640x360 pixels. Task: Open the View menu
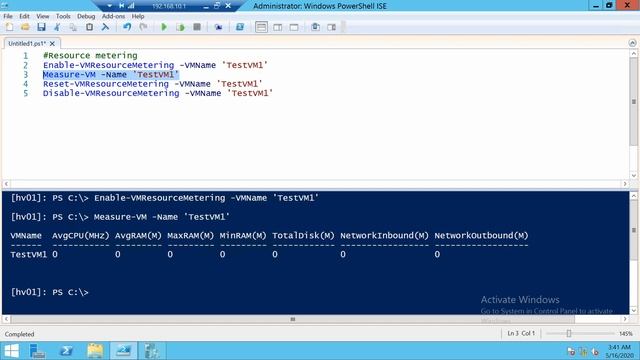click(42, 16)
